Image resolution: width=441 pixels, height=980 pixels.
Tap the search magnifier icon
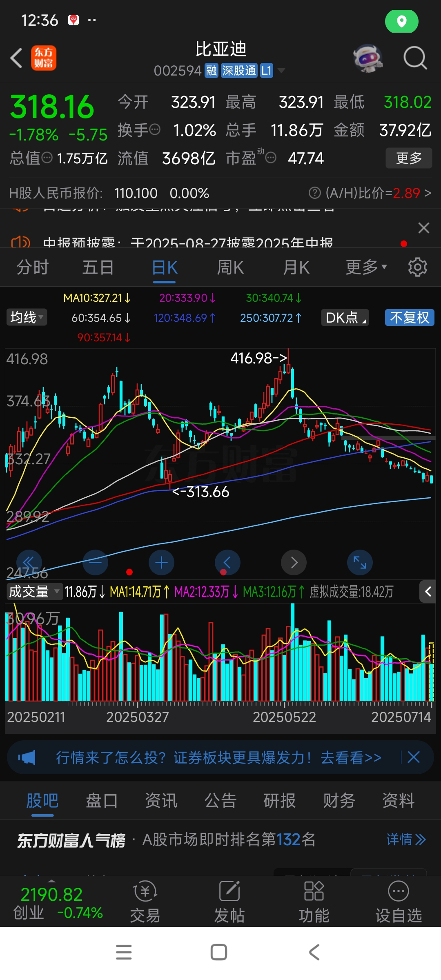pyautogui.click(x=415, y=58)
